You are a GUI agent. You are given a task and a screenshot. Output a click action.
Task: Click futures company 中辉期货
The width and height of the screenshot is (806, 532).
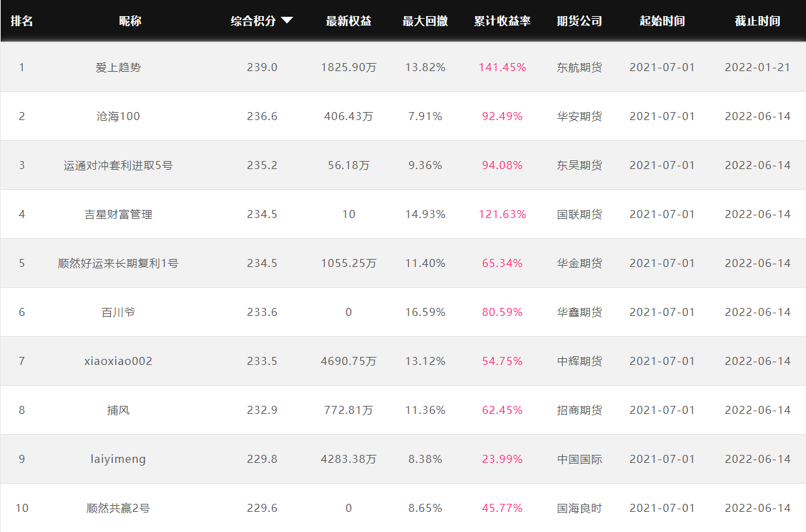pyautogui.click(x=580, y=361)
